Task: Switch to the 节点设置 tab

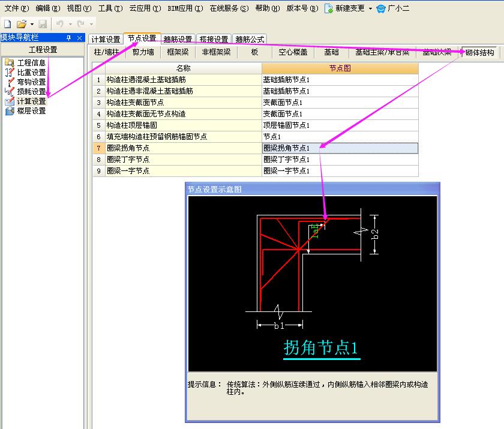Action: pyautogui.click(x=142, y=38)
